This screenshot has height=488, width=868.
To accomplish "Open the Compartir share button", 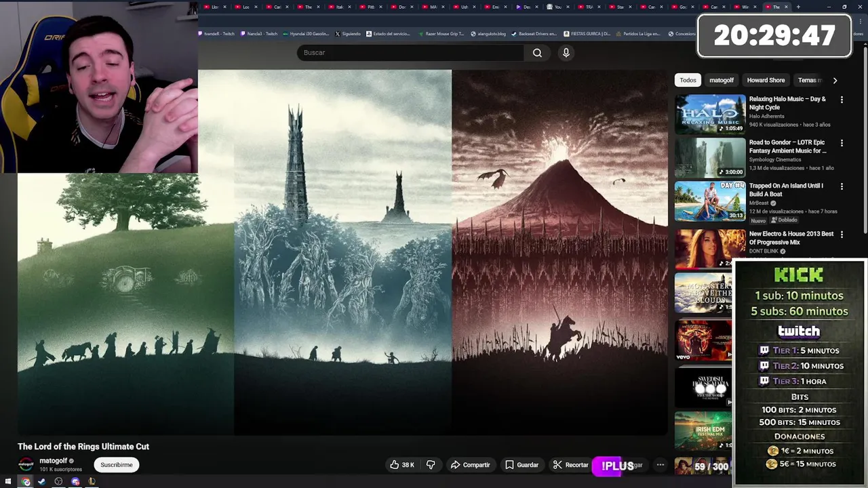I will pos(471,465).
